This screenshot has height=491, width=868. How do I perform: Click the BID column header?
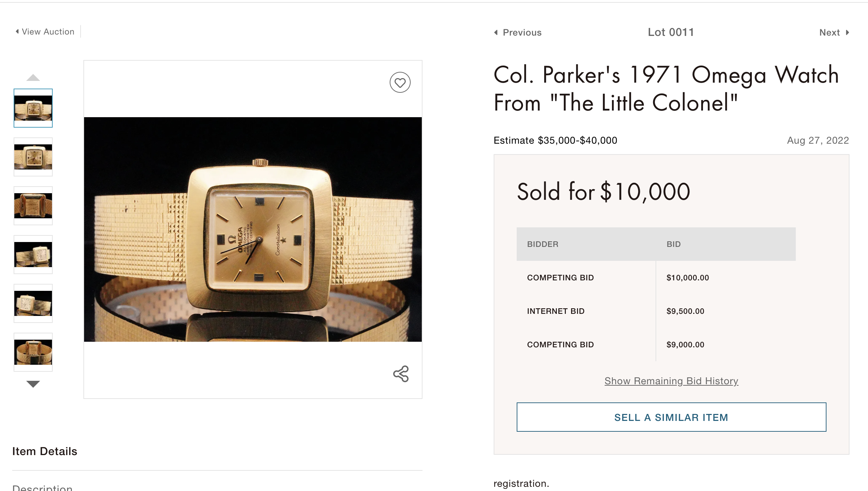[673, 244]
